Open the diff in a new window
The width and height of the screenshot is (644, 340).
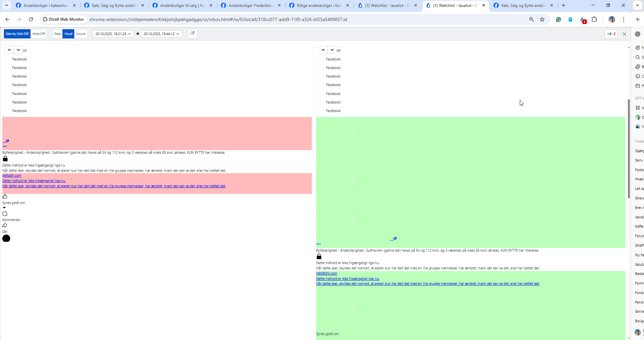[193, 34]
